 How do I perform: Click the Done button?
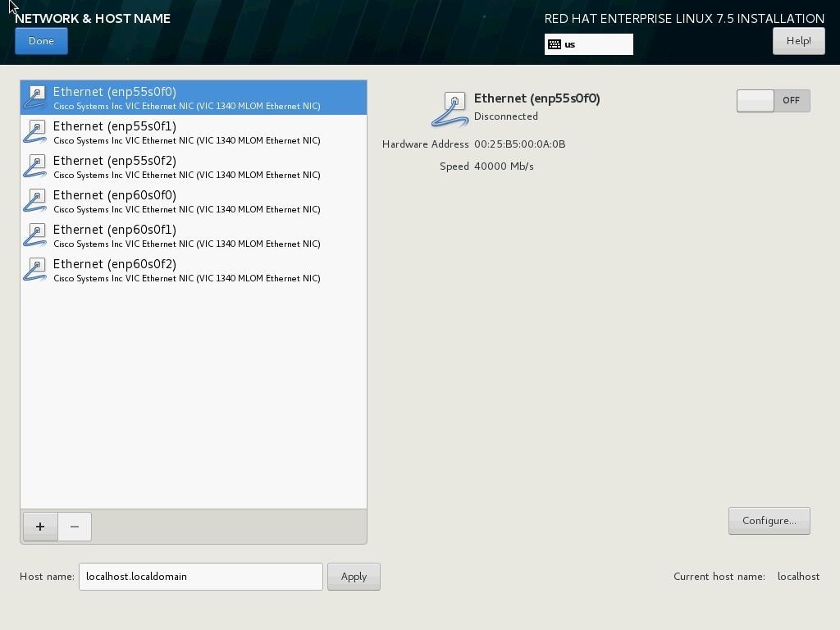(41, 41)
